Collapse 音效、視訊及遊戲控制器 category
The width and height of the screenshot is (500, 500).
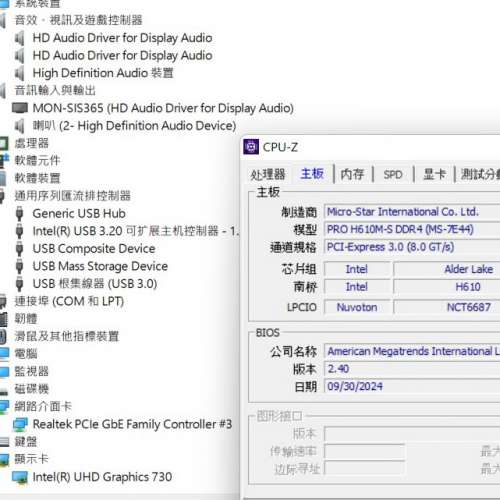point(78,20)
